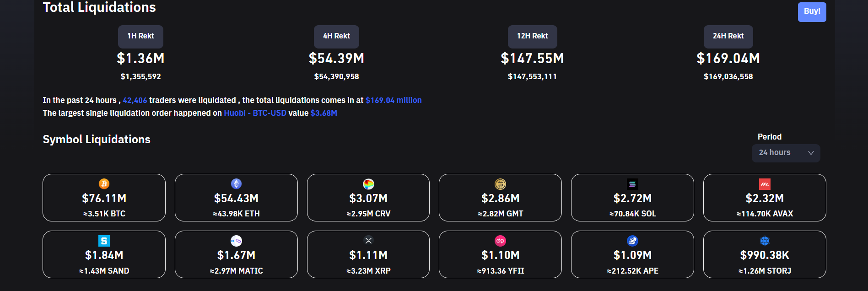Screen dimensions: 868x291
Task: Click the 42,406 traders link text
Action: point(135,100)
